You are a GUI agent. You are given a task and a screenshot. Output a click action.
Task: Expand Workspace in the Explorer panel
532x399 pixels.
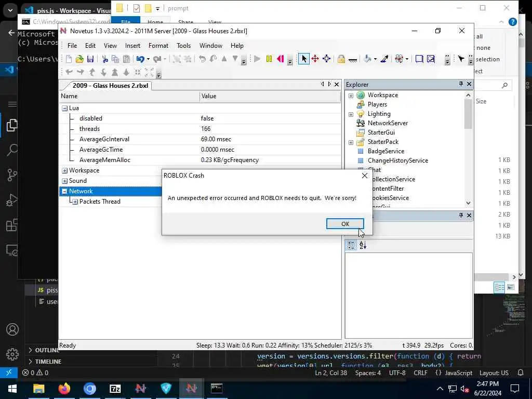click(x=351, y=96)
